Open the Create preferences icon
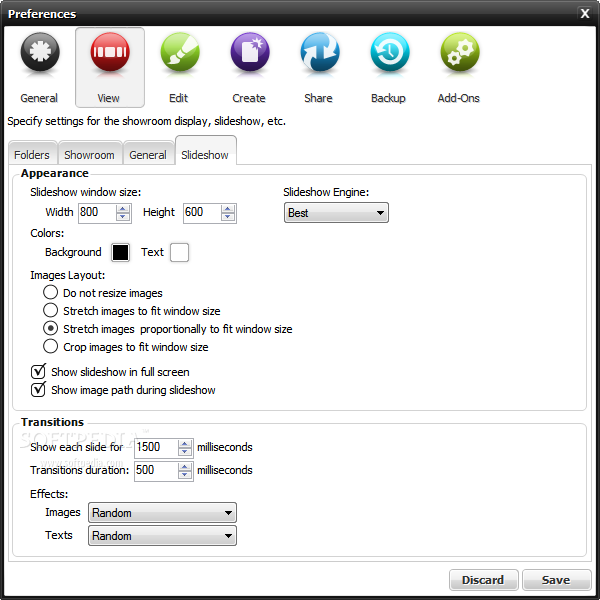600x600 pixels. click(249, 67)
